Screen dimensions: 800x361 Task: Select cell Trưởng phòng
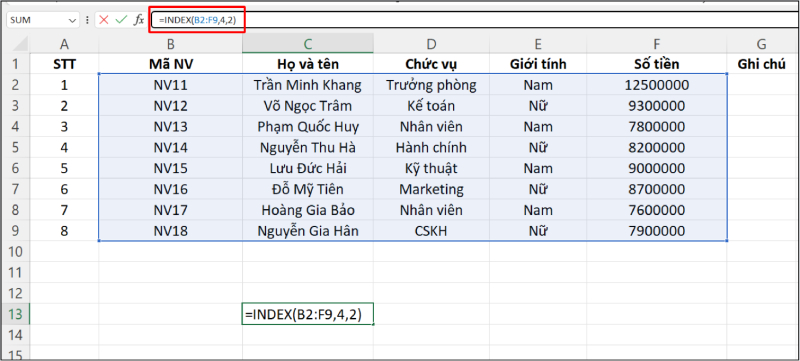[x=431, y=85]
